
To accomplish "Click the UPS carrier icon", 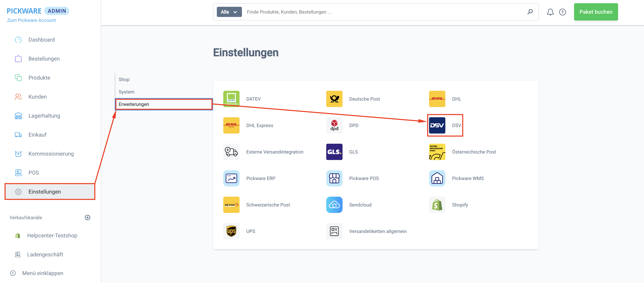I will point(231,231).
